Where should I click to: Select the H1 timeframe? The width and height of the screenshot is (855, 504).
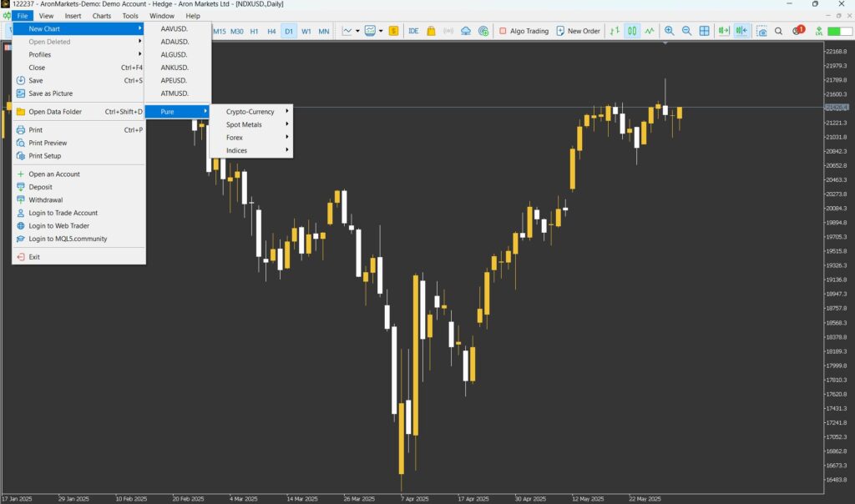pos(254,32)
